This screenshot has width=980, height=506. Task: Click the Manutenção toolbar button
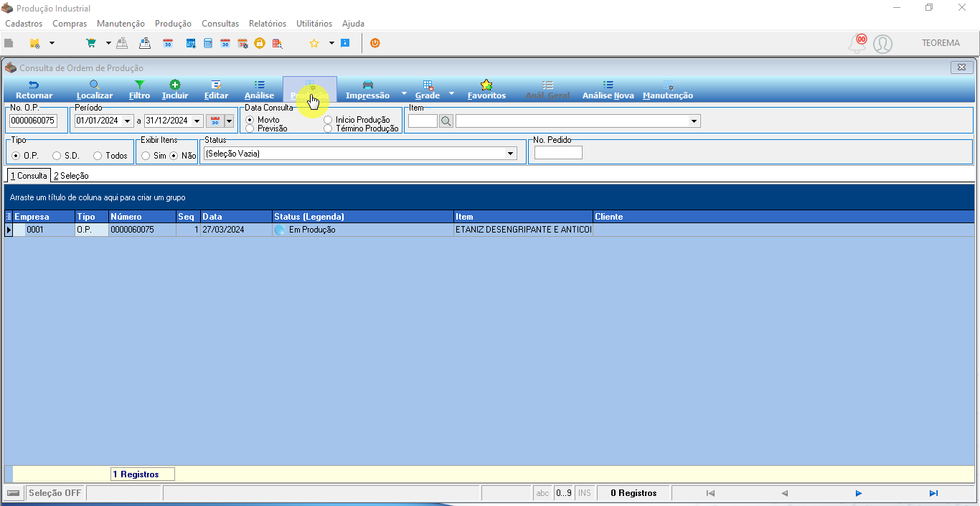pos(668,90)
